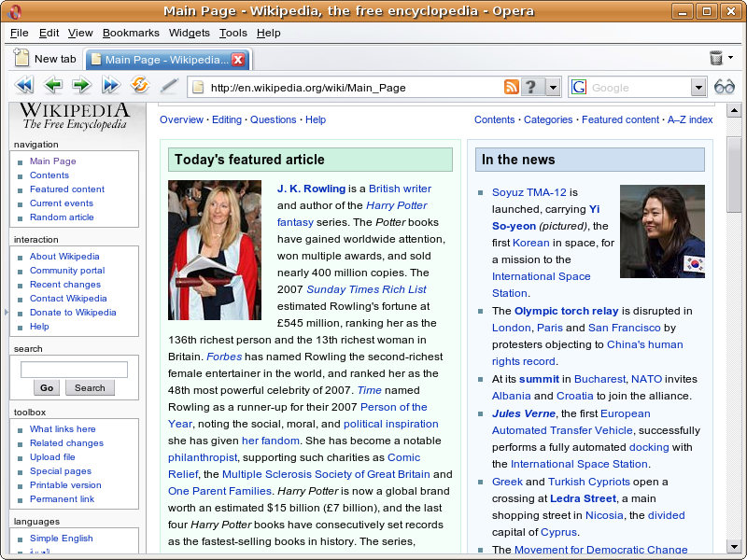Click the Featured content link at top right
The image size is (747, 560).
pos(620,120)
